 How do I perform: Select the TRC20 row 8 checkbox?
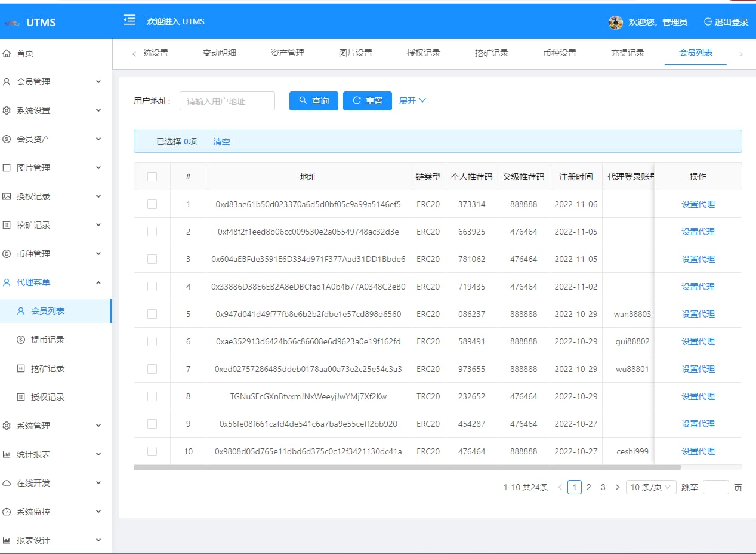point(152,396)
